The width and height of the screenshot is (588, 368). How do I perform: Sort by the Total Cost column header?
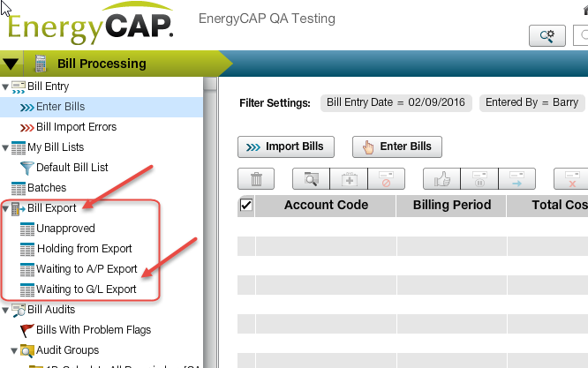tap(547, 206)
